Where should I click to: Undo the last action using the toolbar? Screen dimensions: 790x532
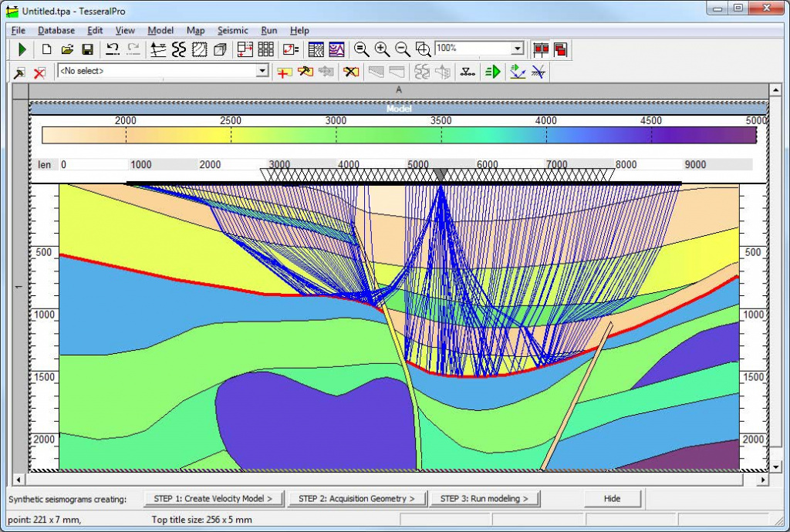113,49
